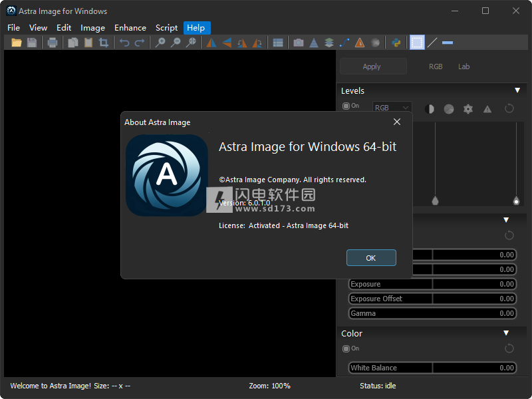Screen dimensions: 532x399
Task: Collapse the Color section triangle
Action: 506,333
